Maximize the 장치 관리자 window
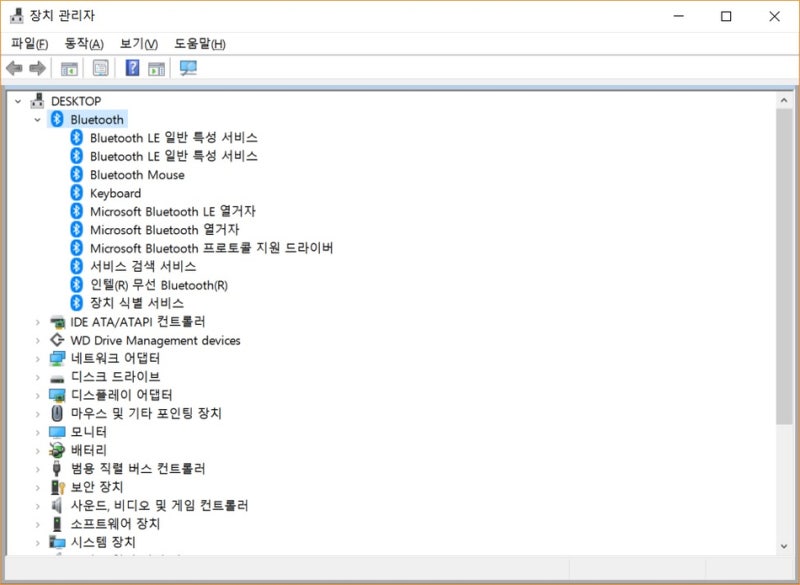The height and width of the screenshot is (585, 800). (x=726, y=16)
